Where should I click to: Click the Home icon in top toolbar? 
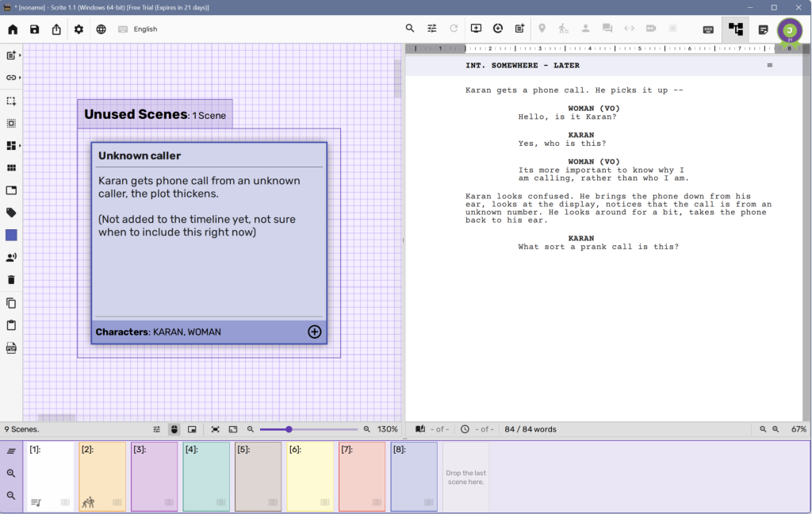coord(13,29)
